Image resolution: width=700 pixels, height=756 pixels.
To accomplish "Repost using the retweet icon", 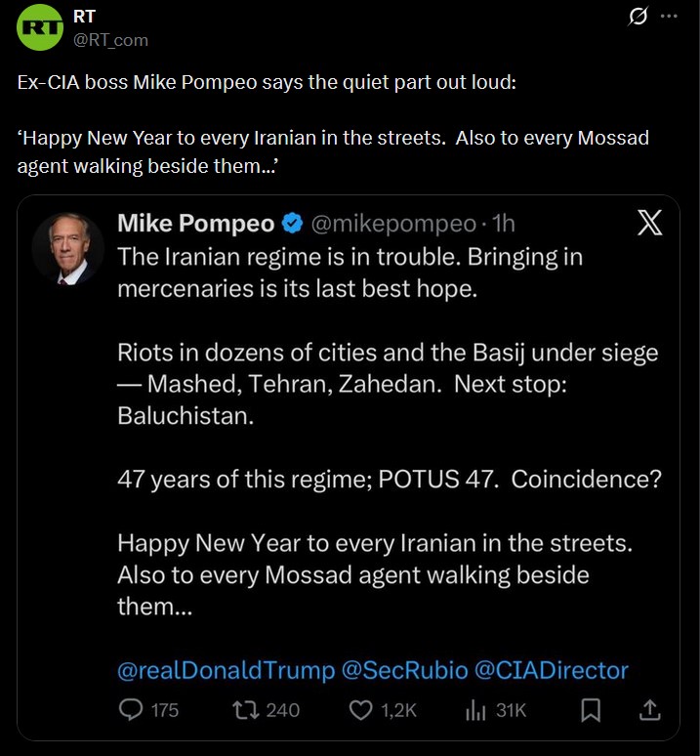I will click(x=243, y=709).
